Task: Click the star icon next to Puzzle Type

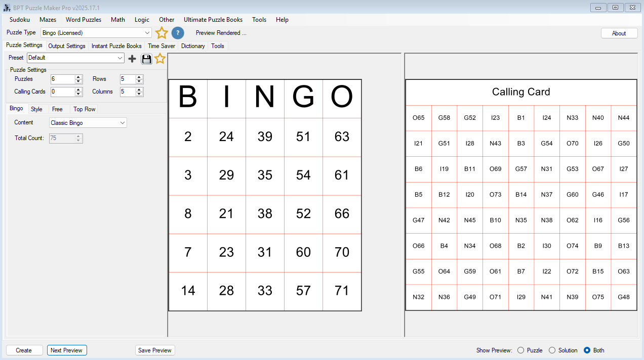Action: click(162, 32)
